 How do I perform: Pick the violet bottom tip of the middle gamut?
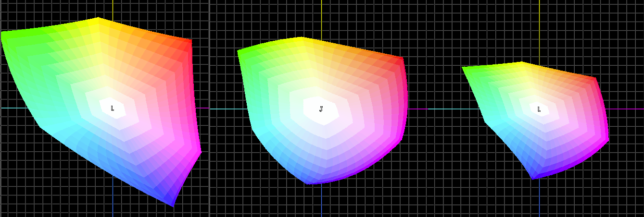click(x=308, y=182)
